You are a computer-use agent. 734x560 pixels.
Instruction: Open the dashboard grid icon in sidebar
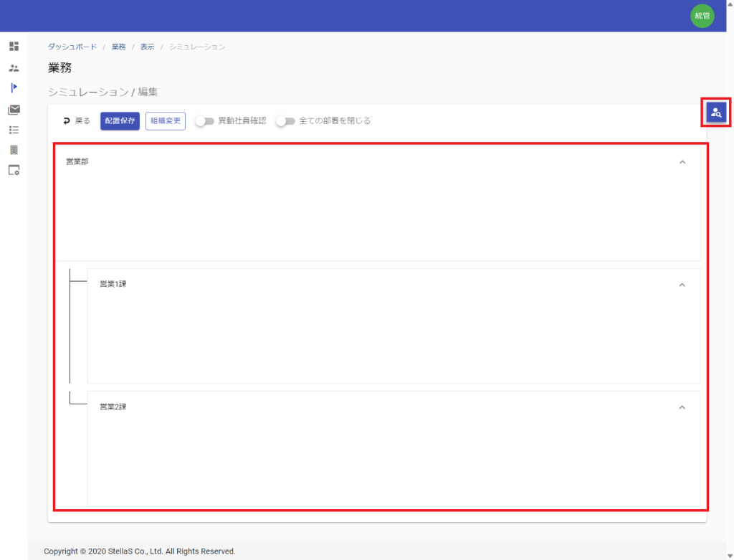[x=14, y=47]
